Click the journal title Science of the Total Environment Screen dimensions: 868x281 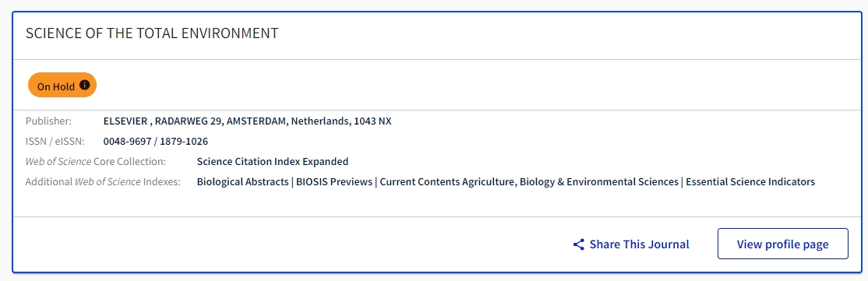coord(152,33)
